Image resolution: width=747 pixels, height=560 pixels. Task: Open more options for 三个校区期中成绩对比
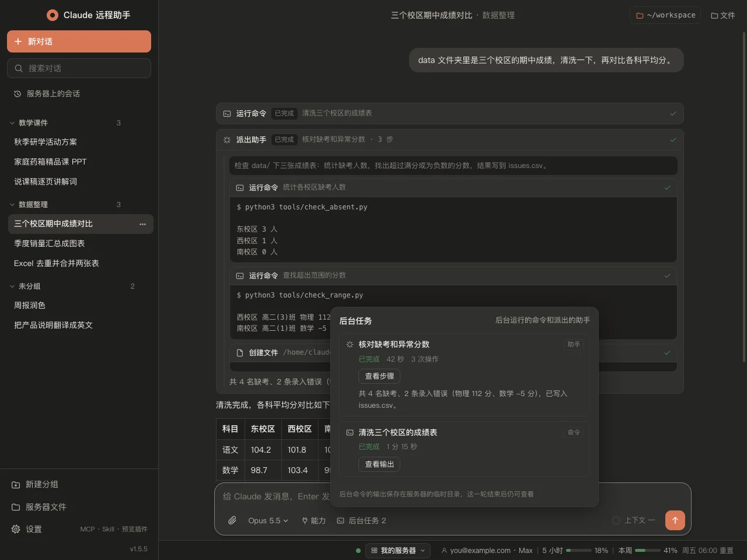[x=142, y=224]
